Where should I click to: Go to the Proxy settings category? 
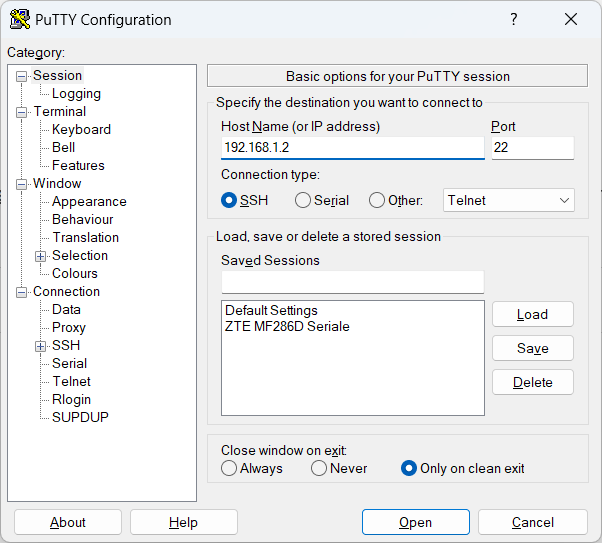pos(69,327)
